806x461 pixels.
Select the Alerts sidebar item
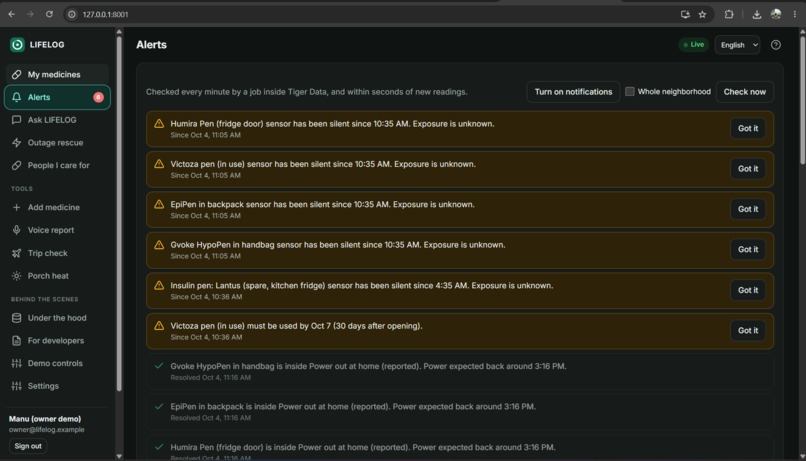pos(57,97)
